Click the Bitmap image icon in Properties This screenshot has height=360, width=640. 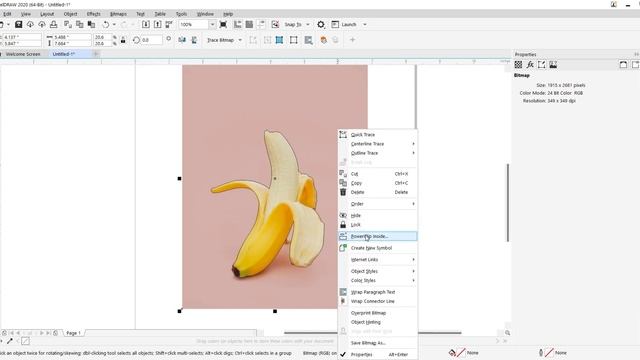coord(553,64)
